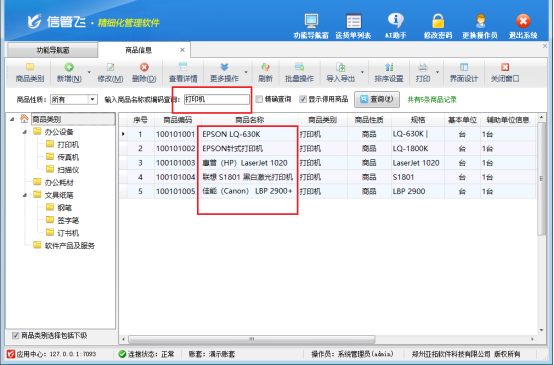Click the 关闭窗口 toolbar button
Viewport: 554px width, 365px height.
pos(505,73)
